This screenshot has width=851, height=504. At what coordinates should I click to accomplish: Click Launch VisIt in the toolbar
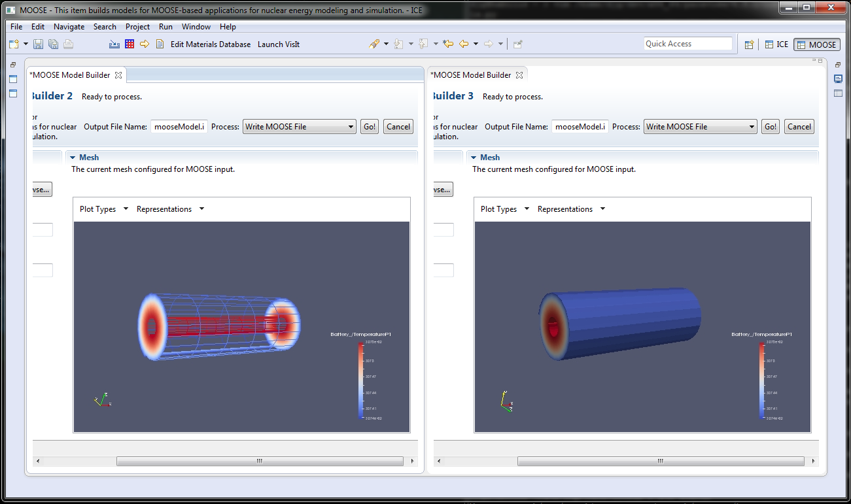(279, 44)
